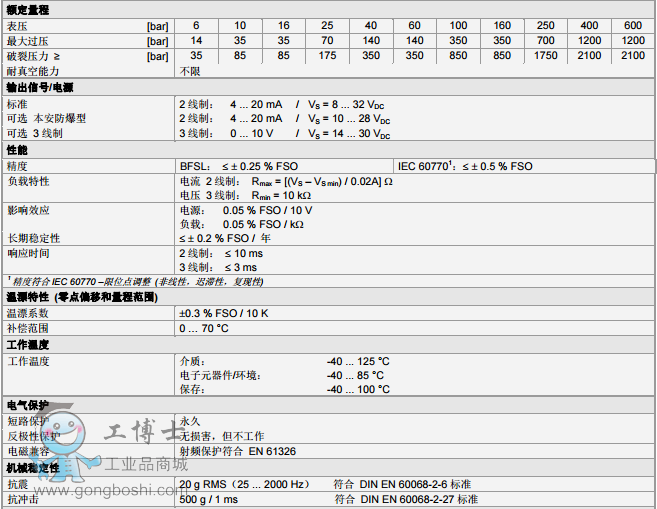Click the 精度 row label
657x509 pixels.
coord(17,166)
